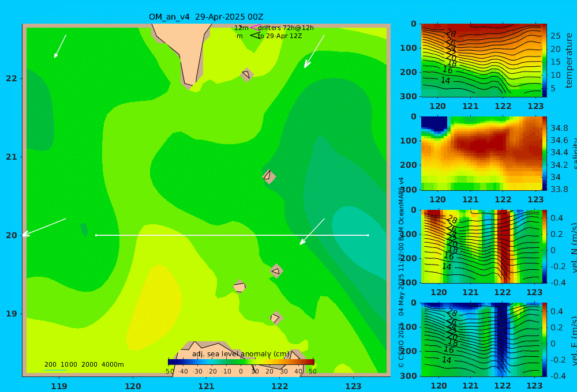This screenshot has width=577, height=392.
Task: Click the vel. E color bar
Action: point(544,340)
